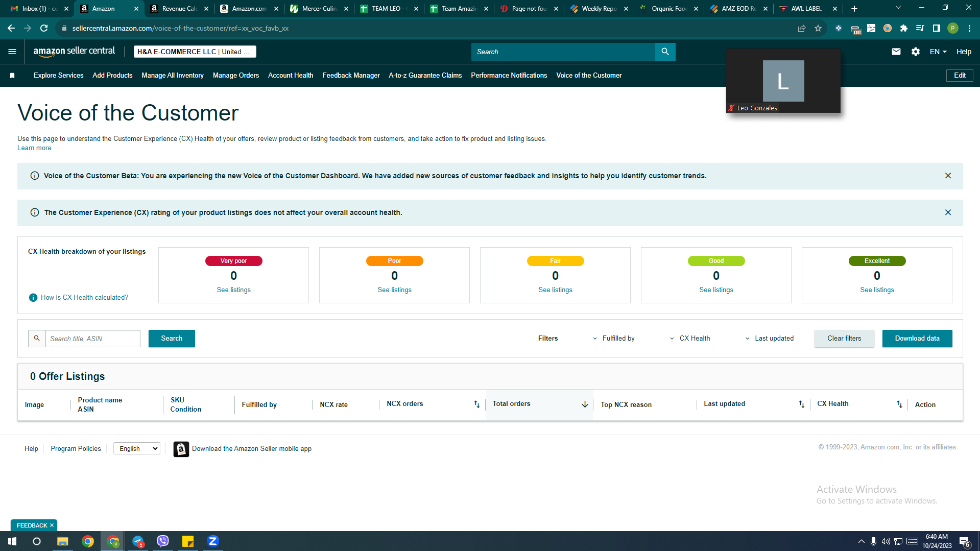Open the Sticky Notes taskbar icon

pos(188,541)
